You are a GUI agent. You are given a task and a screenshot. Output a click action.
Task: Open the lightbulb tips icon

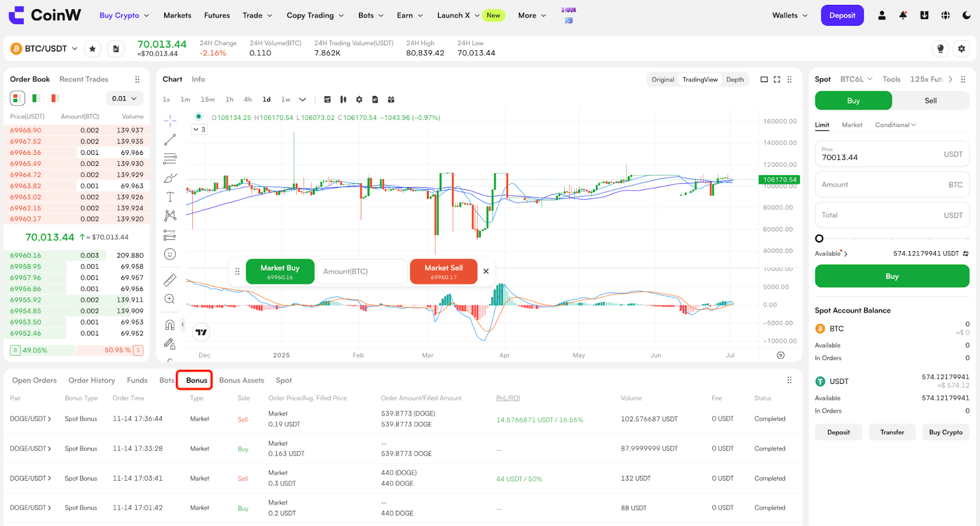[x=940, y=48]
